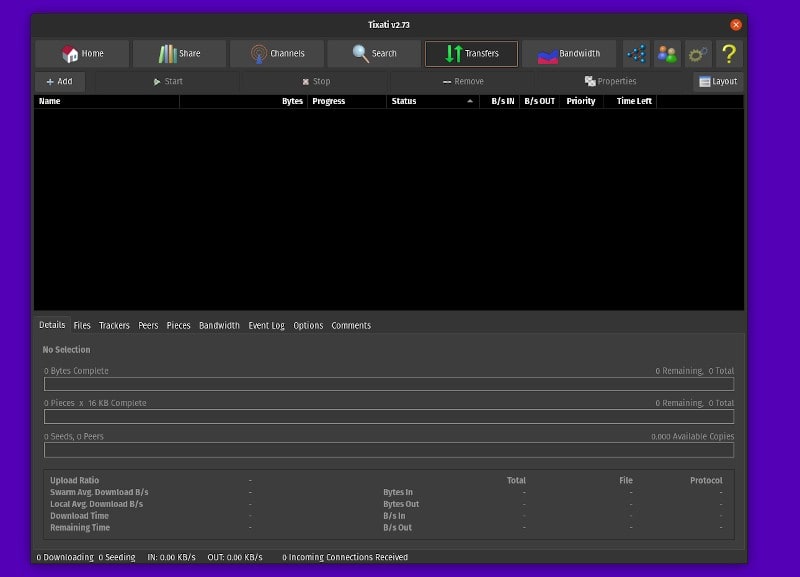Click the Pieces Complete progress bar
Viewport: 800px width, 577px height.
tap(389, 417)
